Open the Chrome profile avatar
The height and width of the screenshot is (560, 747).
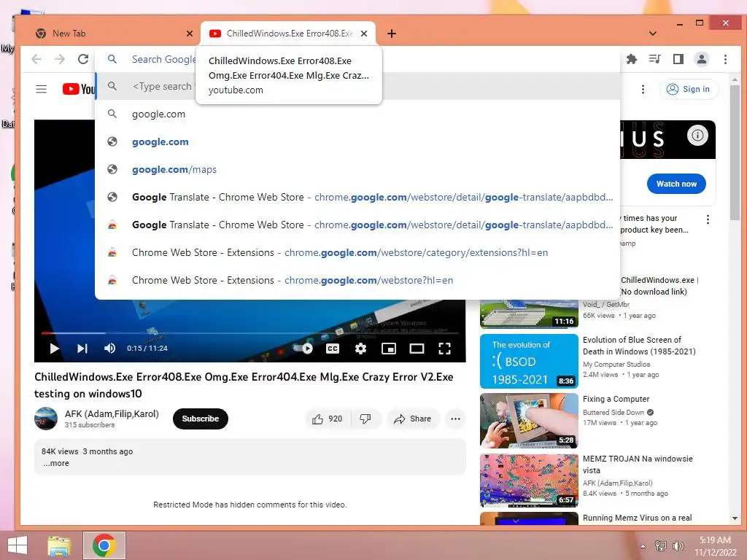click(x=702, y=59)
